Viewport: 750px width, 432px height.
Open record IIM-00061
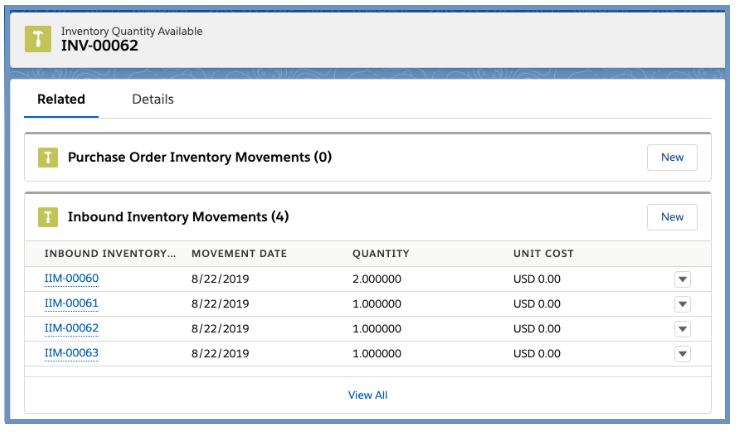click(71, 303)
